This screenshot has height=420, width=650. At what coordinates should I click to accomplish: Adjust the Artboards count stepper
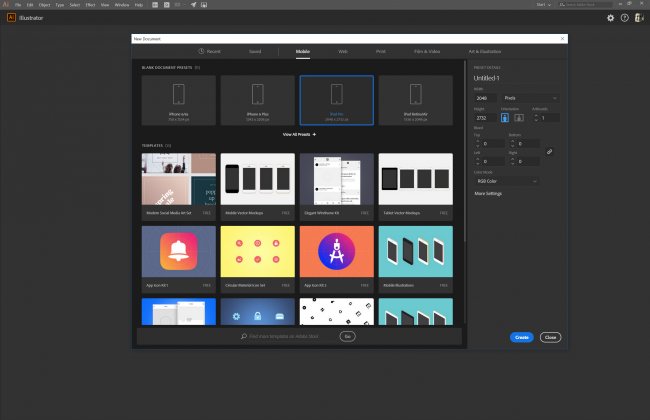536,118
